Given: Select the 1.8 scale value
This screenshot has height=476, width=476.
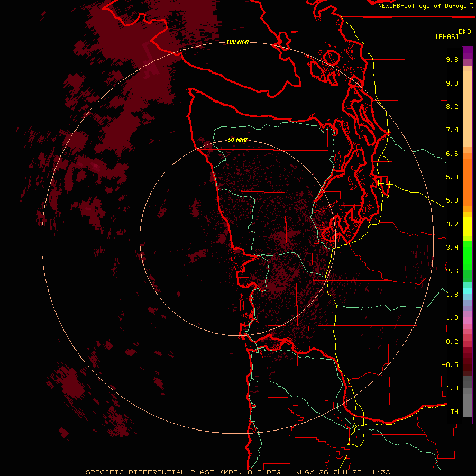Looking at the screenshot, I should coord(452,295).
